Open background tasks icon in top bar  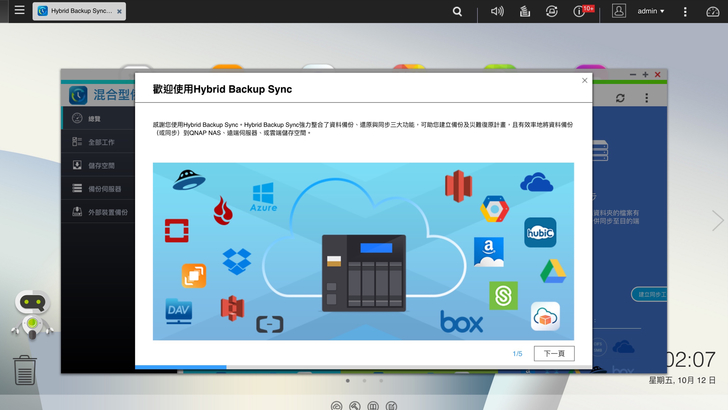524,11
